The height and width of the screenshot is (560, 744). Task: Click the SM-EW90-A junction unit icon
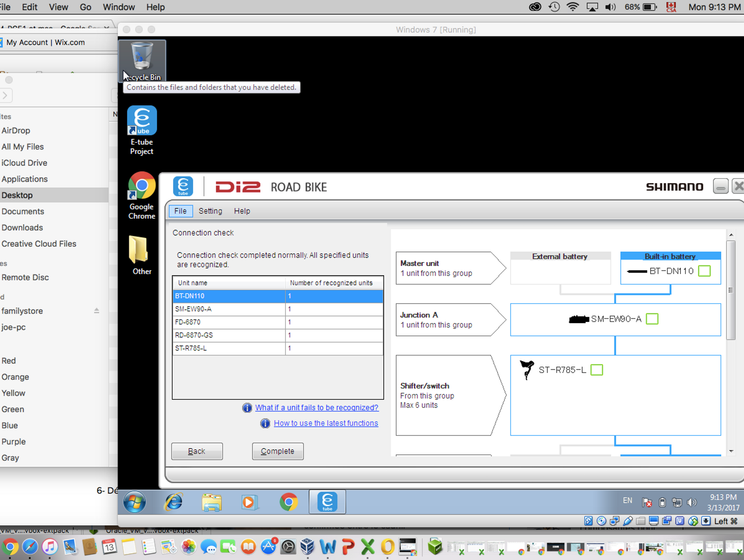click(x=579, y=319)
